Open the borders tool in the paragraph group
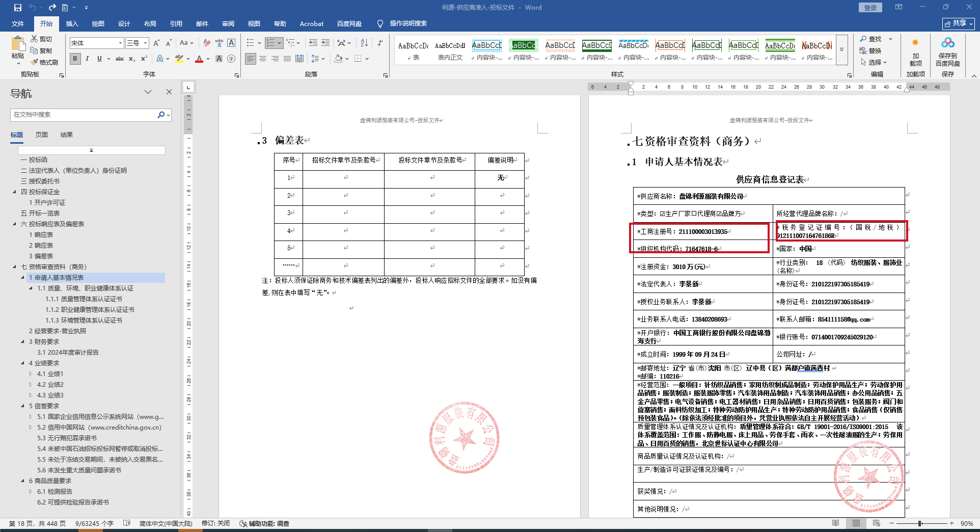Screen dimensions: 980x532 pos(358,59)
